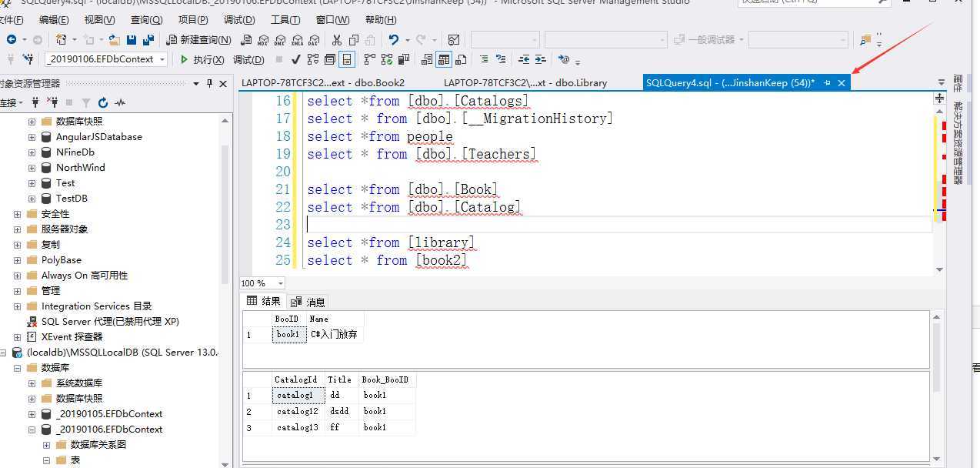Click the Connect plug icon in Object Explorer
Screen dimensions: 980x468
click(x=35, y=102)
